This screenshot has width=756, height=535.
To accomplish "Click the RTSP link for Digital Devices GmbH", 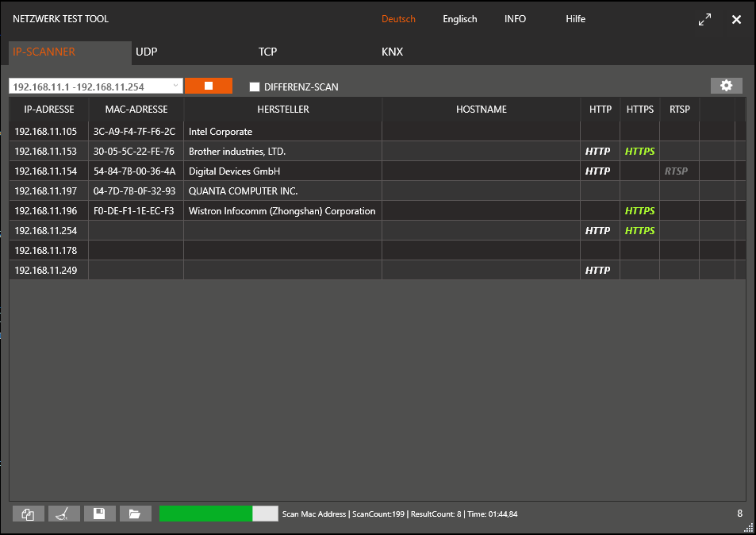I will click(x=676, y=171).
